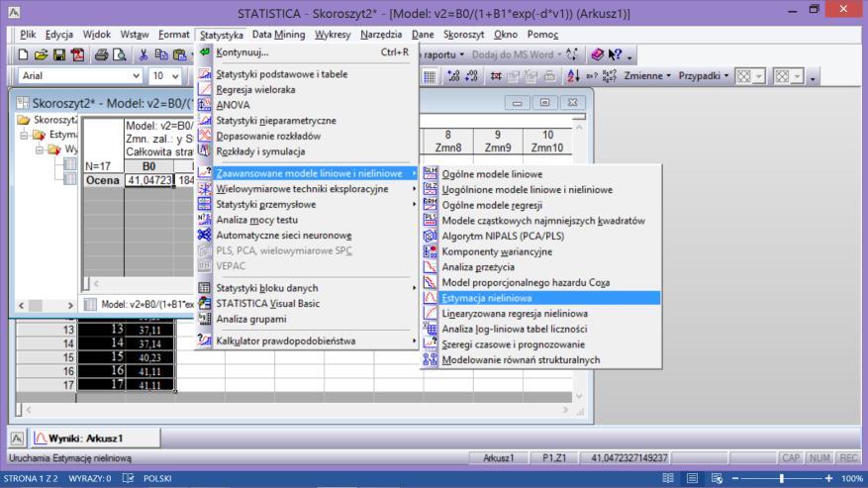Open the help book icon
This screenshot has width=868, height=488.
point(597,54)
